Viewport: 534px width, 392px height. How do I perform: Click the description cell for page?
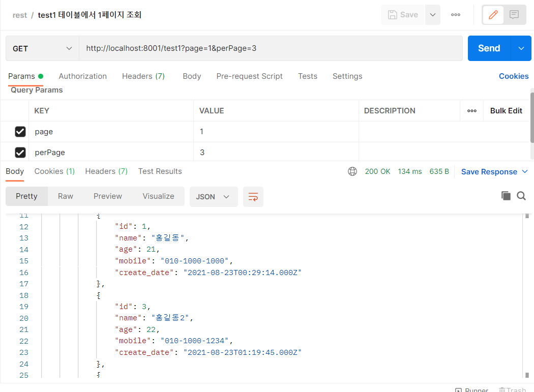[x=443, y=132]
